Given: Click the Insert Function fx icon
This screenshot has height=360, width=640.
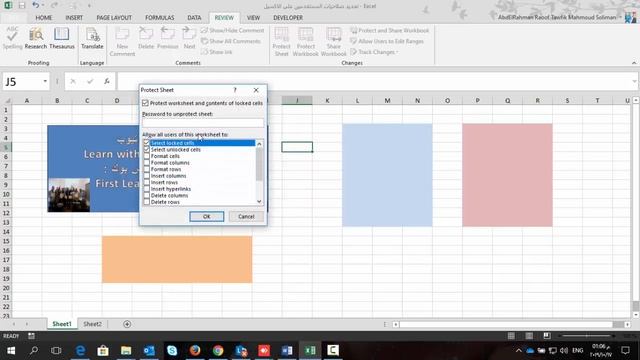Looking at the screenshot, I should [107, 81].
